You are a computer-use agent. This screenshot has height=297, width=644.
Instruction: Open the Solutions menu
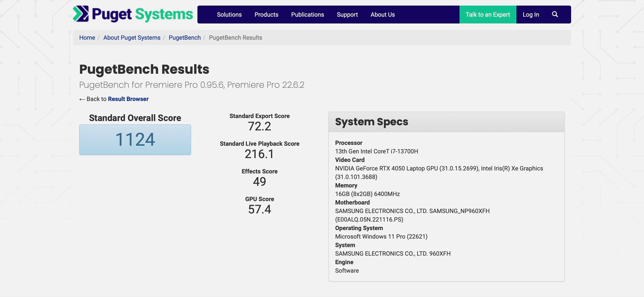tap(229, 14)
